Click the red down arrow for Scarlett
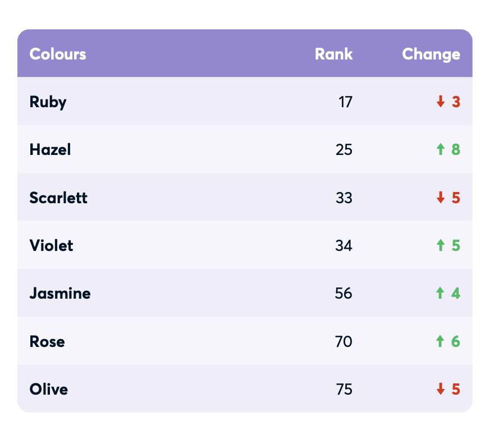The height and width of the screenshot is (448, 494). tap(441, 198)
